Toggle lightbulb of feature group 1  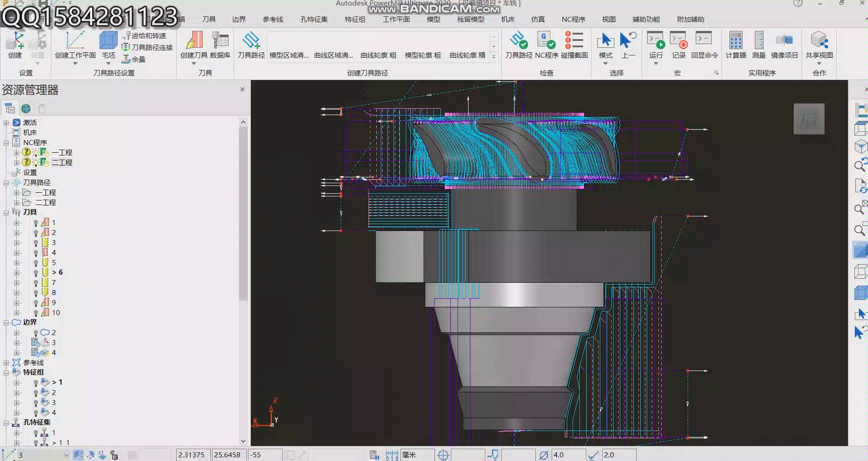pyautogui.click(x=36, y=383)
